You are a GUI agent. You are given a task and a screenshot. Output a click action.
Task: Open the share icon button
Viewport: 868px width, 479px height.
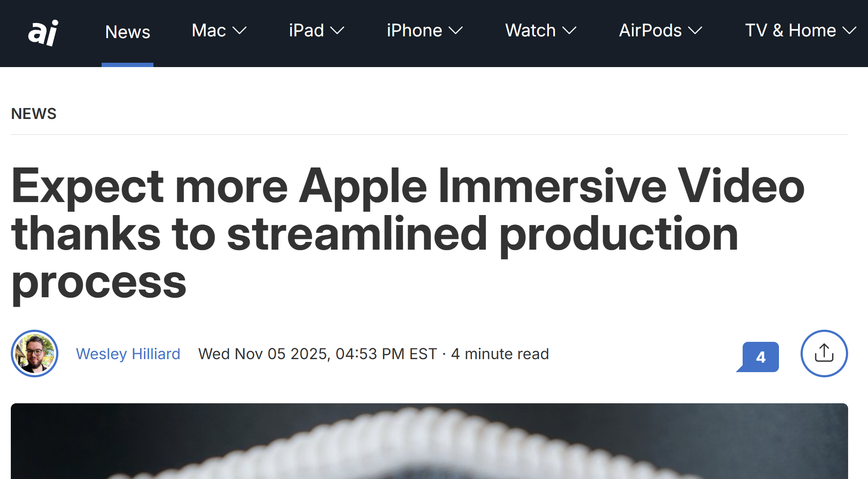coord(824,354)
